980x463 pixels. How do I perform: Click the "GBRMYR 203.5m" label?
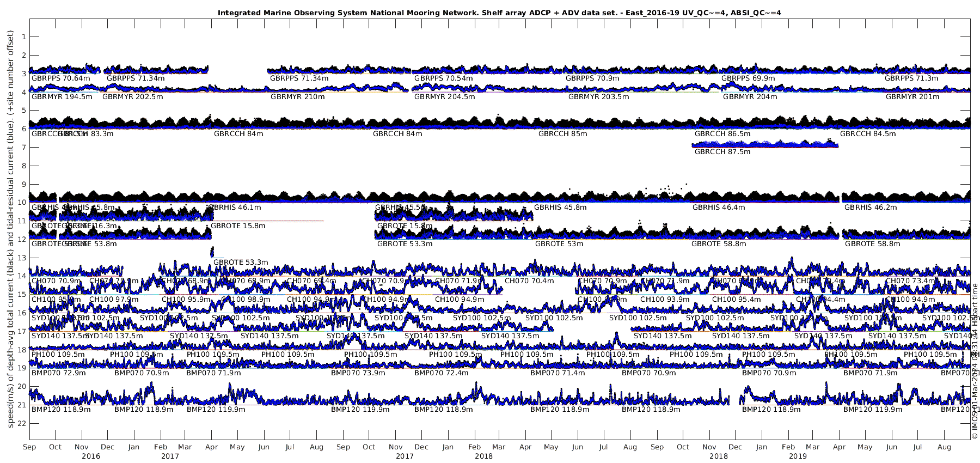(598, 97)
